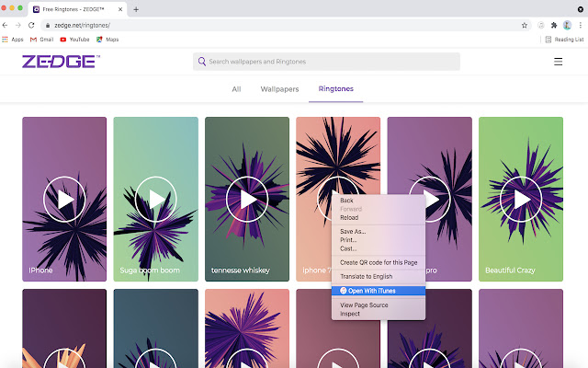Switch to the Wallpapers tab

pyautogui.click(x=279, y=89)
